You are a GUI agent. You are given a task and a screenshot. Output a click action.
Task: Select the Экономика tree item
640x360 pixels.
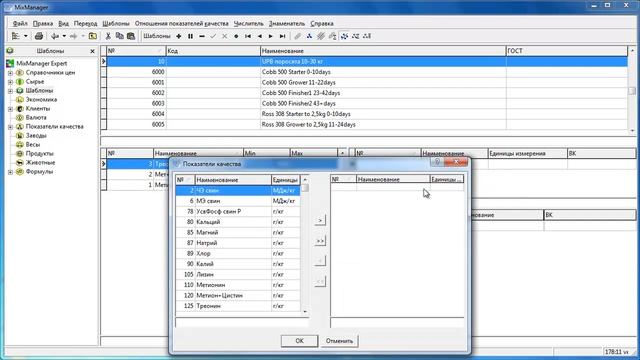tap(41, 100)
